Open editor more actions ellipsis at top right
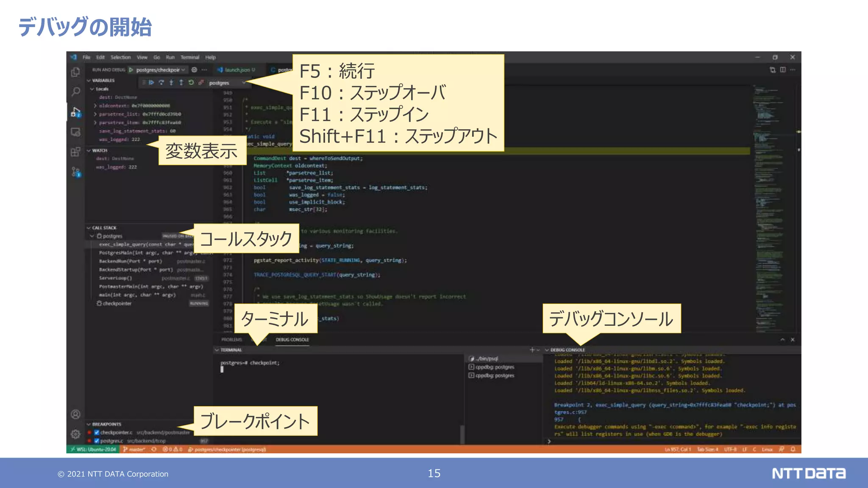 coord(793,70)
